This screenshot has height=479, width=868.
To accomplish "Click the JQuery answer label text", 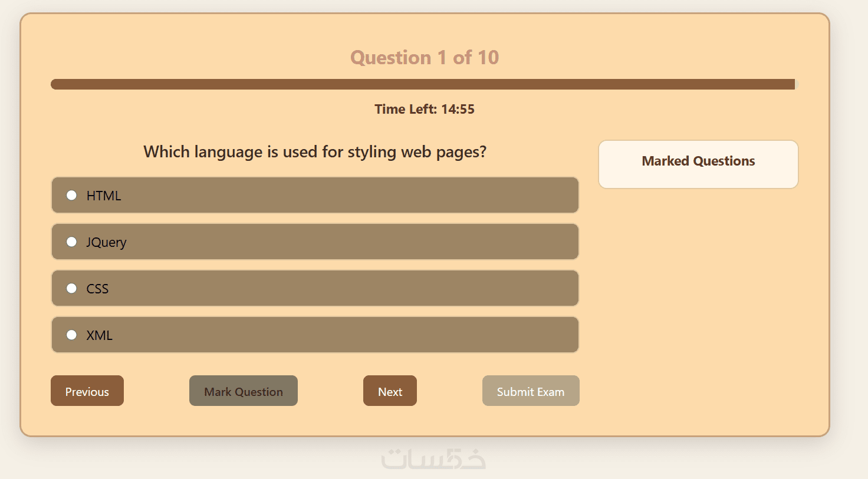I will point(106,242).
